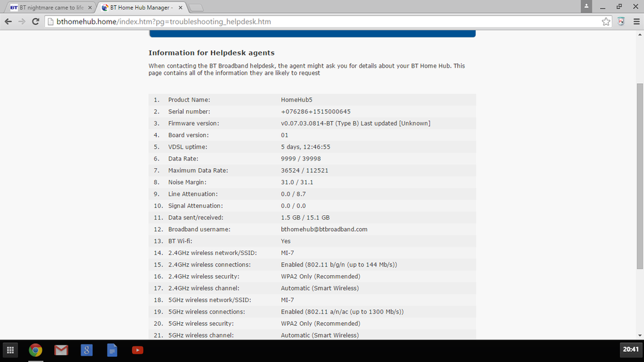Select Noise Margin value 31.0 / 31.1

click(x=297, y=182)
